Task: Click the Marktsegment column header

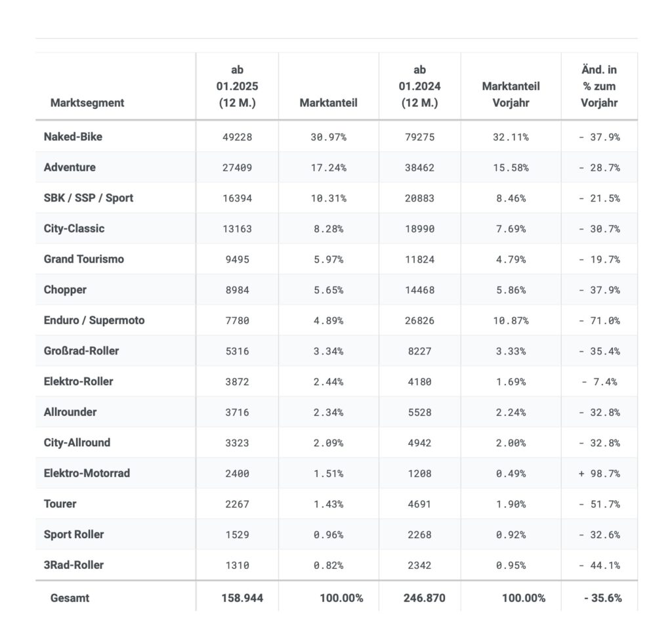Action: [87, 102]
